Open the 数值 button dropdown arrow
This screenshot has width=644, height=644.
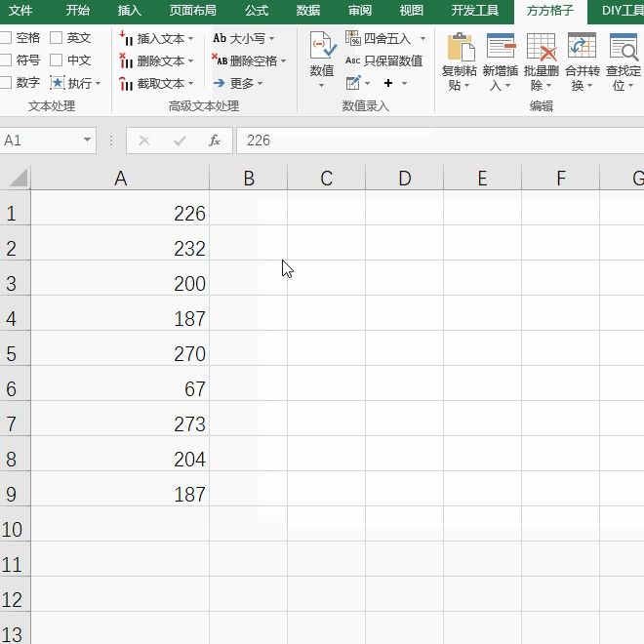coord(322,86)
